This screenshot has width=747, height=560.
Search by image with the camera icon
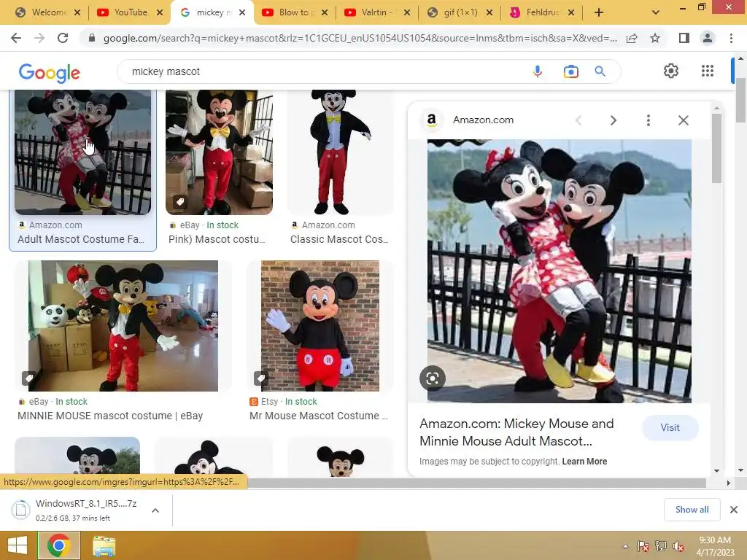point(570,71)
